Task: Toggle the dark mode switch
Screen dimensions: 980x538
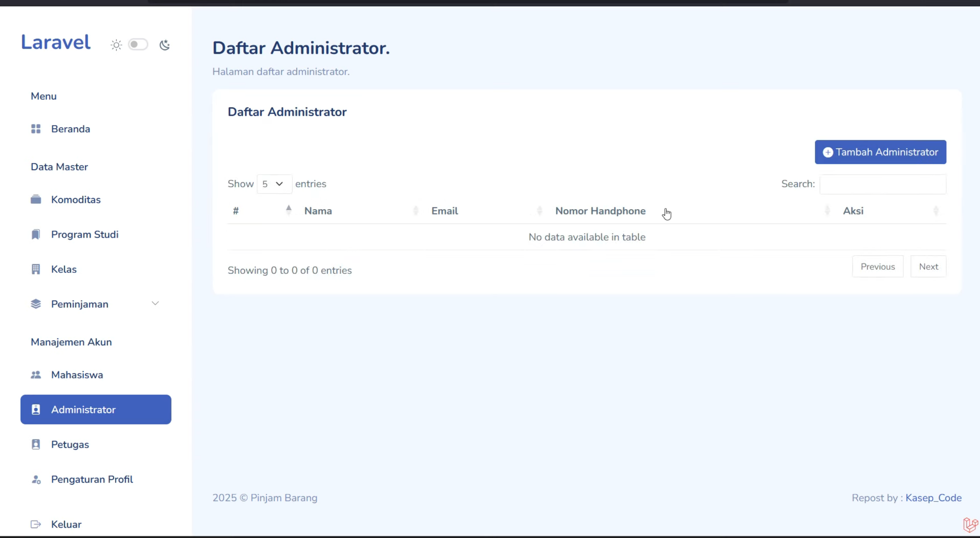Action: point(138,45)
